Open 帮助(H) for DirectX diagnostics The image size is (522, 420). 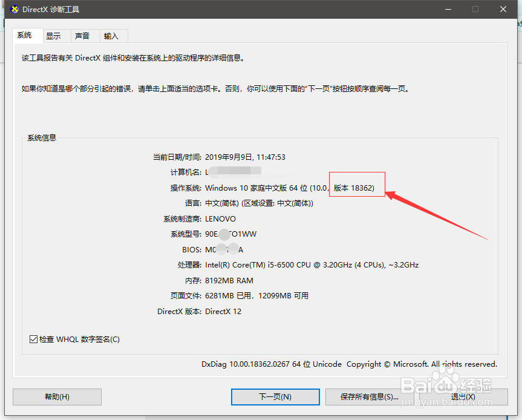(x=56, y=397)
